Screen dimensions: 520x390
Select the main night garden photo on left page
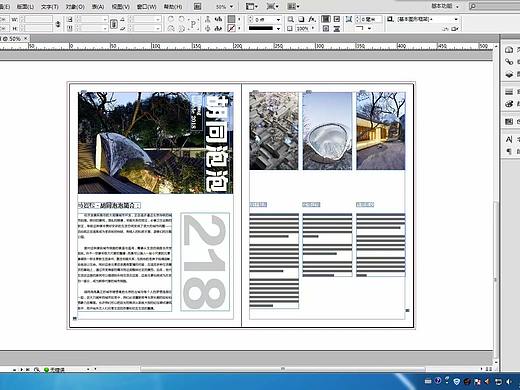pos(155,143)
